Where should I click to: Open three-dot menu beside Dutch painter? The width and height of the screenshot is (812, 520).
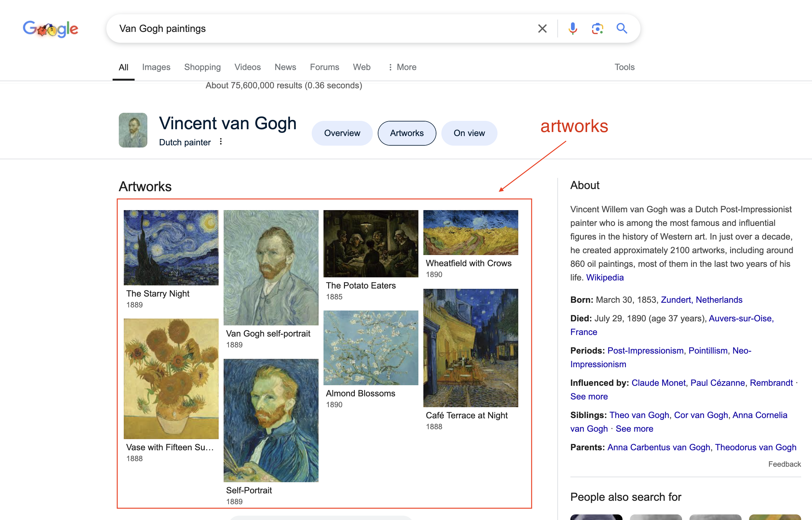[x=221, y=142]
